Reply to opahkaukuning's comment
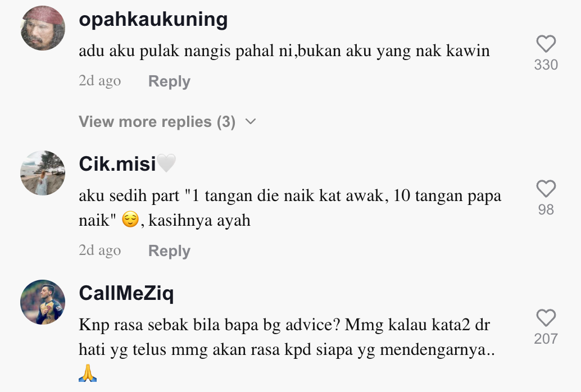This screenshot has height=392, width=581. pos(169,81)
